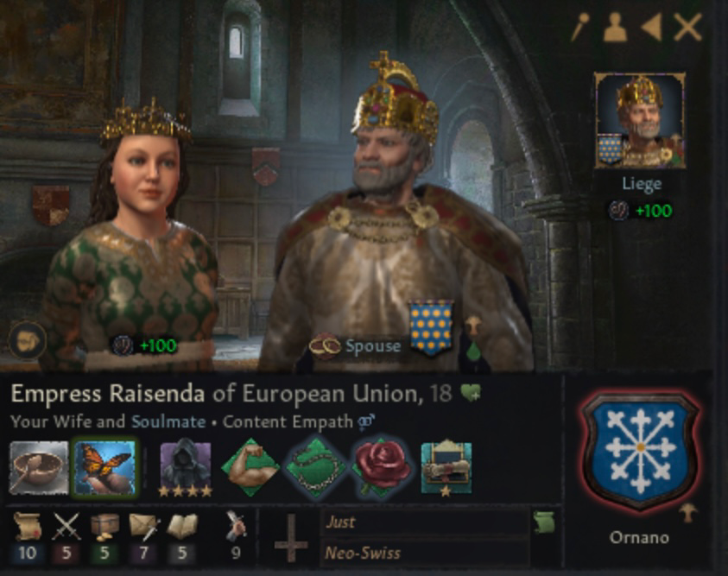Screen dimensions: 728x576
Task: Click the Spouse rings icon
Action: tap(325, 345)
